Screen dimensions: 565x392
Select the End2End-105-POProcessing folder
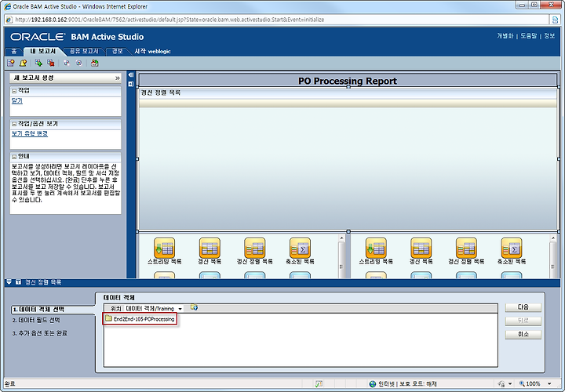pyautogui.click(x=140, y=319)
